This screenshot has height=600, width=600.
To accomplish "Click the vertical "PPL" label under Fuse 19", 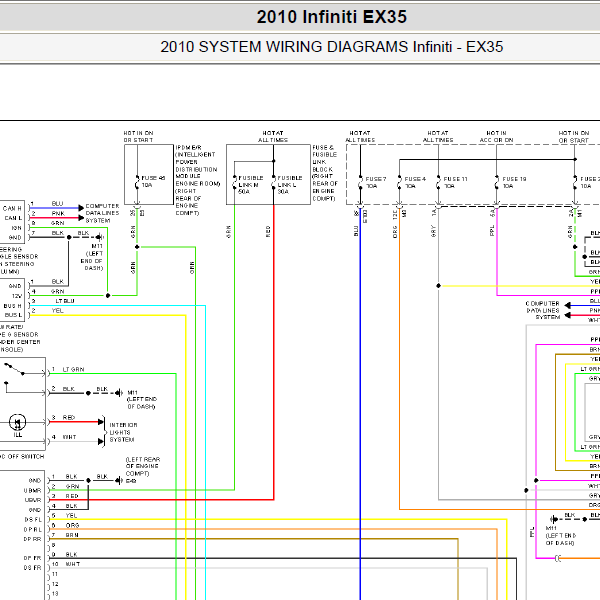I will [492, 231].
